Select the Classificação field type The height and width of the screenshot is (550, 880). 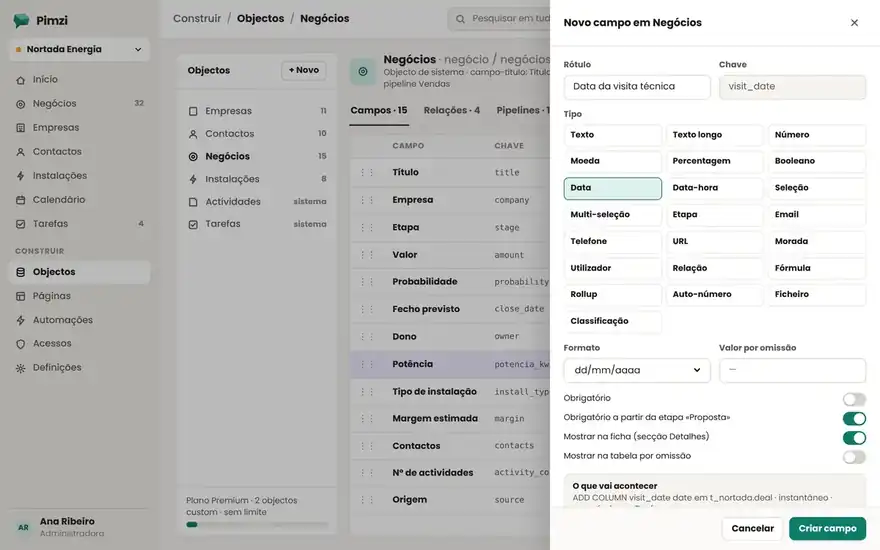(x=612, y=322)
